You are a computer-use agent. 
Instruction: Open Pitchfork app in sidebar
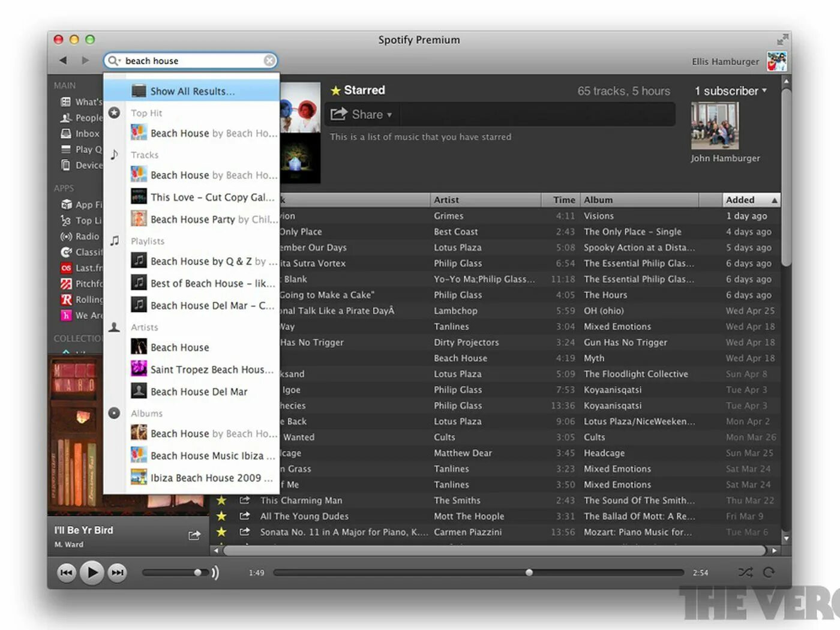click(x=81, y=284)
